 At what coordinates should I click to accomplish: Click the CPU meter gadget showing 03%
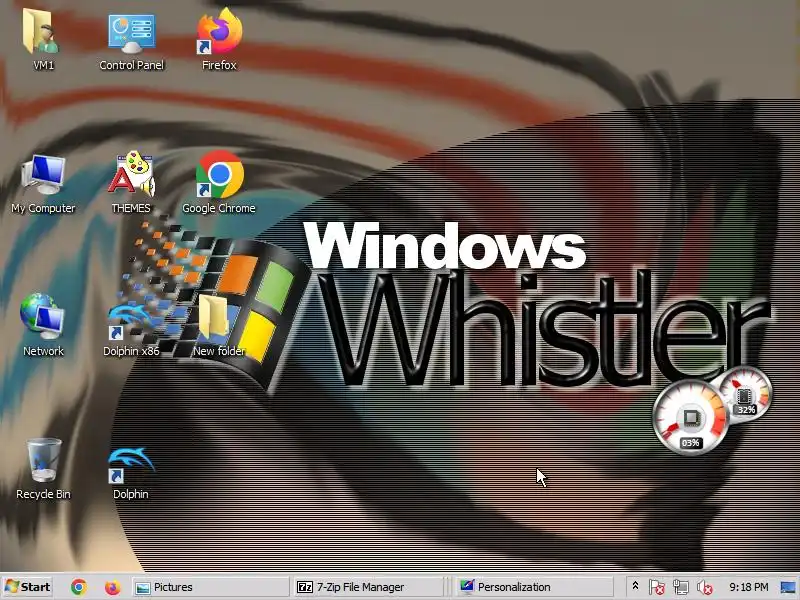pyautogui.click(x=691, y=417)
